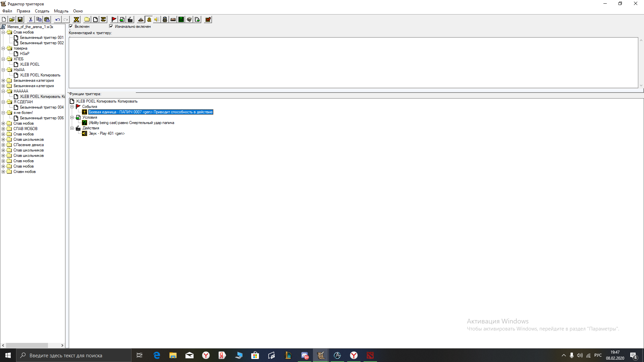Click the Cut scissors icon

31,19
